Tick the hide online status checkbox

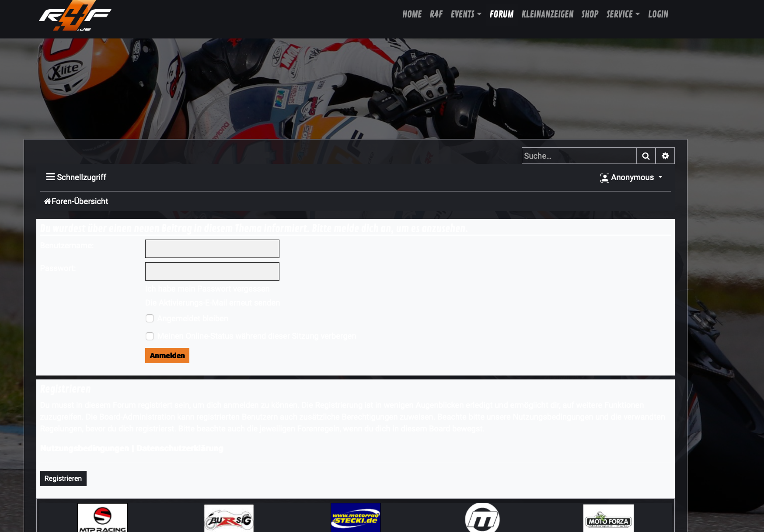coord(150,336)
